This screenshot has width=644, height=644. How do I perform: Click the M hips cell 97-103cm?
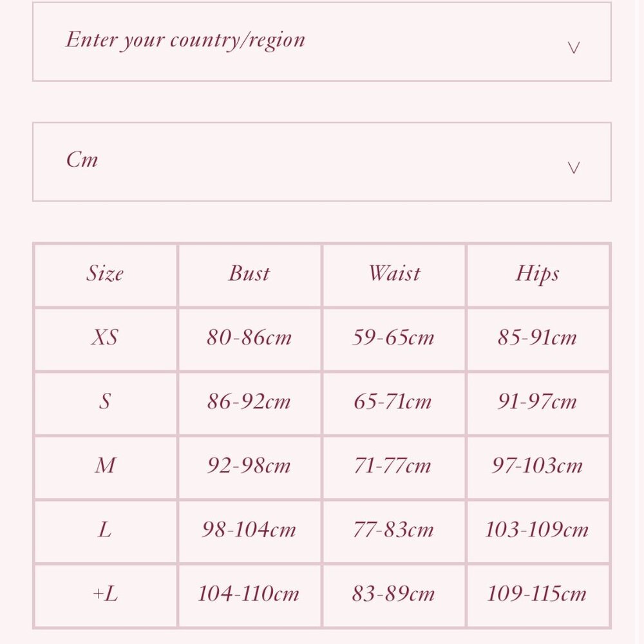pos(538,466)
